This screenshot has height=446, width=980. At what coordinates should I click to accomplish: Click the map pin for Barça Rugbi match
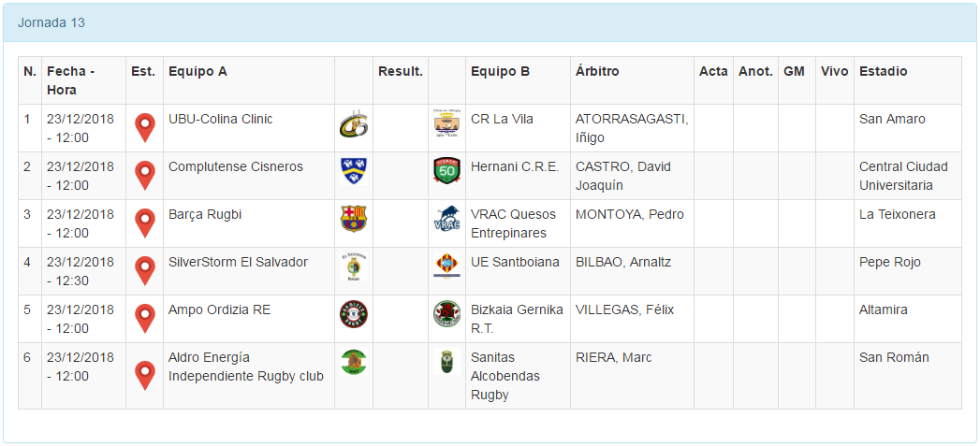(144, 223)
